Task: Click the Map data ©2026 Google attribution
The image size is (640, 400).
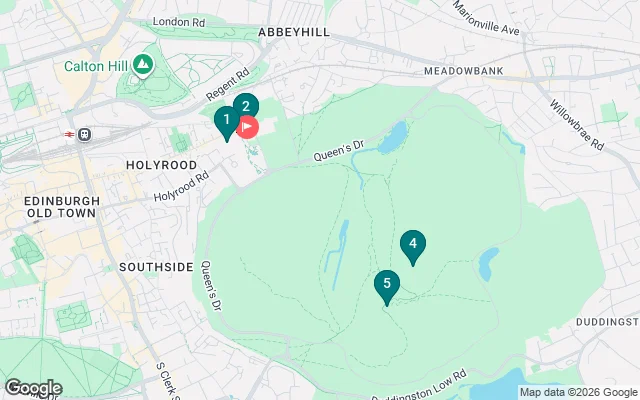Action: coord(579,393)
